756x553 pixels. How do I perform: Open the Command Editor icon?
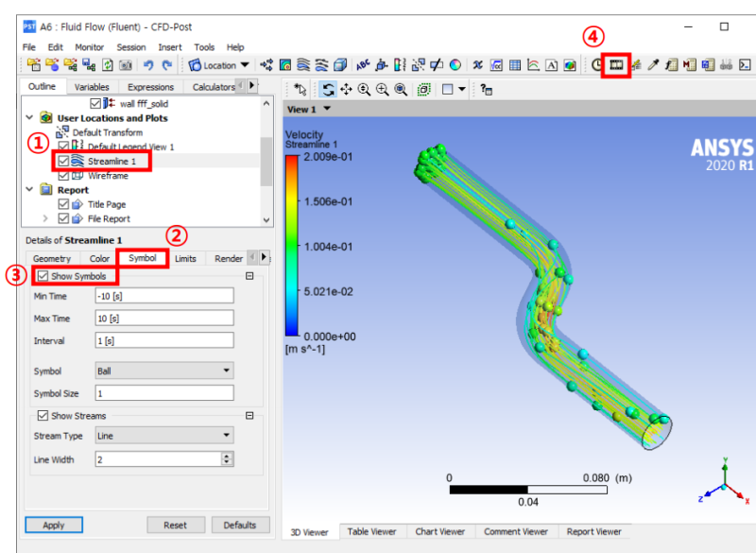[745, 64]
